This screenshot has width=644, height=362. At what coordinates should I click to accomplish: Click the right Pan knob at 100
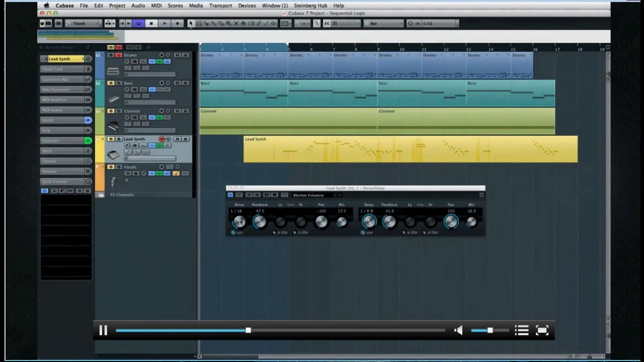(x=451, y=222)
